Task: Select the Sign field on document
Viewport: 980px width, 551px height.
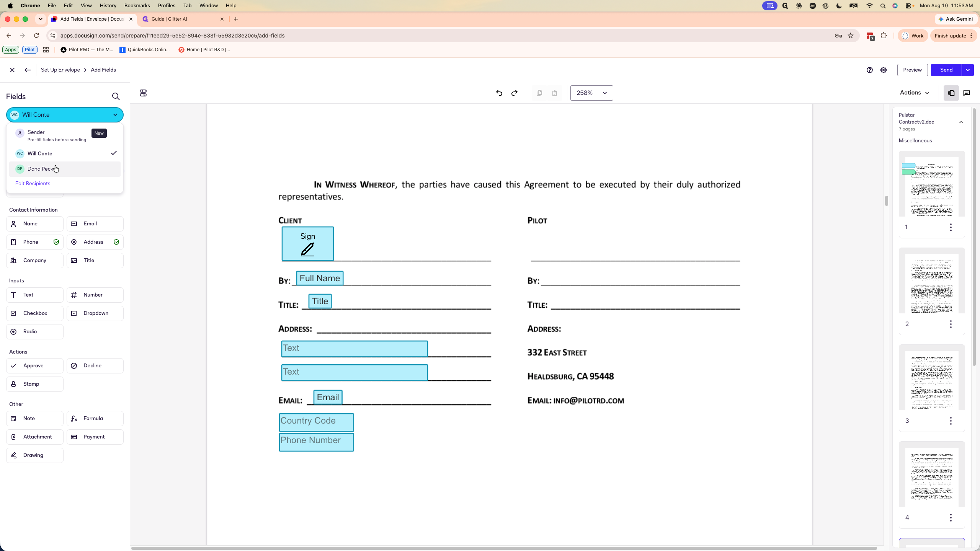Action: coord(308,244)
